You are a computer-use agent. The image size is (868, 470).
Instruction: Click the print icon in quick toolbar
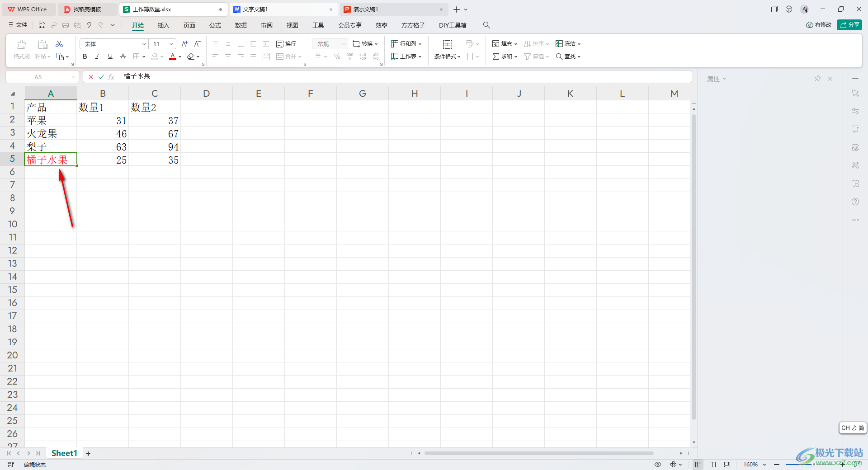[66, 25]
